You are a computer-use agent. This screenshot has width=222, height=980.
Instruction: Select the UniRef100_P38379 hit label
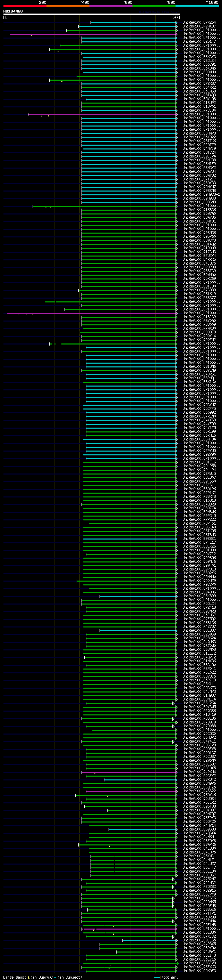click(x=199, y=332)
